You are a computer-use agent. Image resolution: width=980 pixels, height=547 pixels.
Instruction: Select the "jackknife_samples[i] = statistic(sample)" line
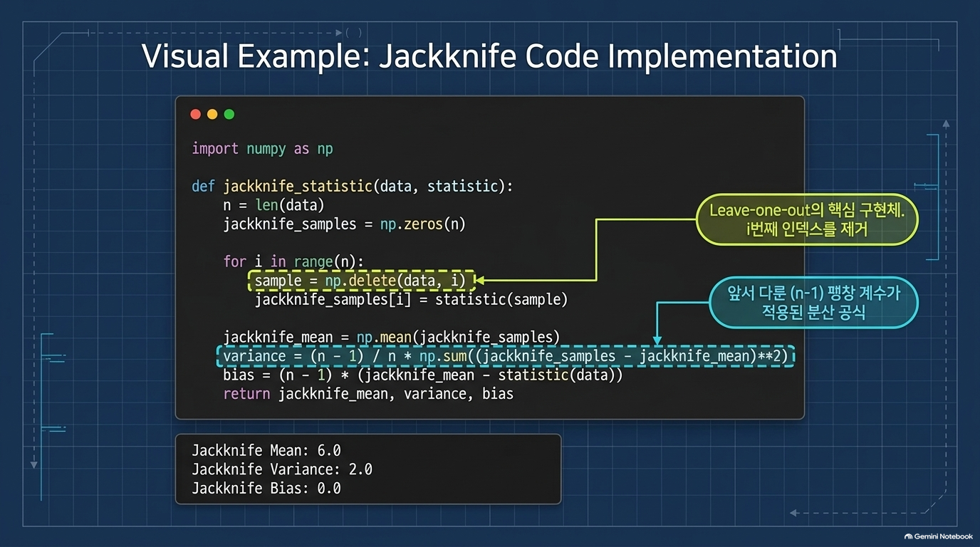411,299
